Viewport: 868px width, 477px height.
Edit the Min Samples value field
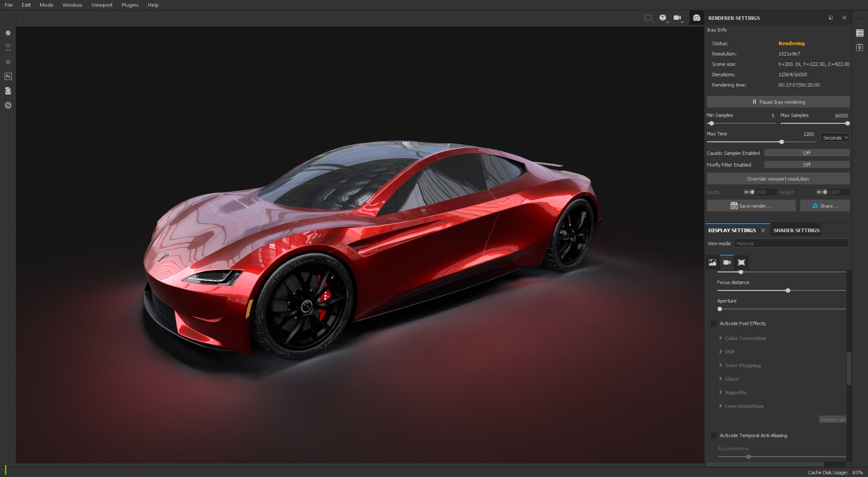pos(764,116)
